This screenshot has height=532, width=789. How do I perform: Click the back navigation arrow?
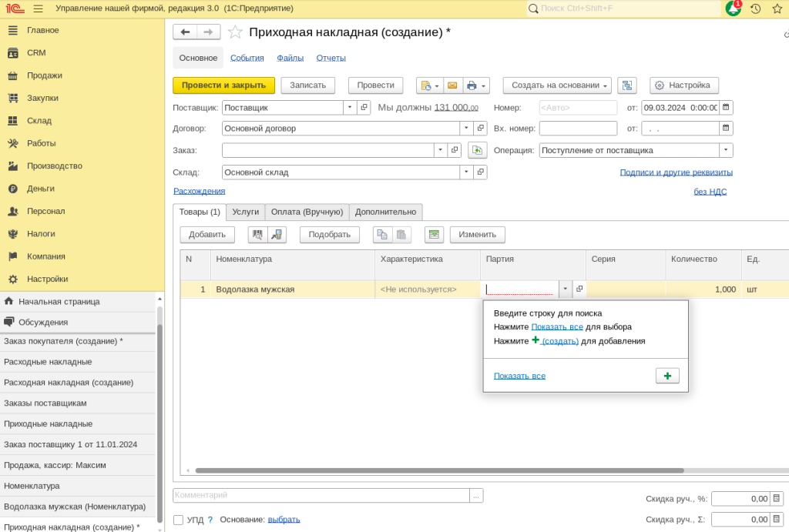(x=185, y=32)
